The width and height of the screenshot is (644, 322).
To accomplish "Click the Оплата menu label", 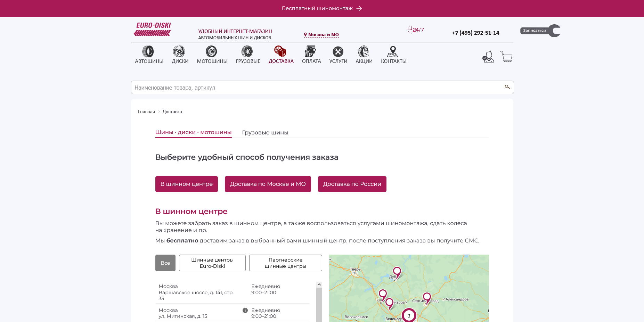I will pyautogui.click(x=311, y=61).
